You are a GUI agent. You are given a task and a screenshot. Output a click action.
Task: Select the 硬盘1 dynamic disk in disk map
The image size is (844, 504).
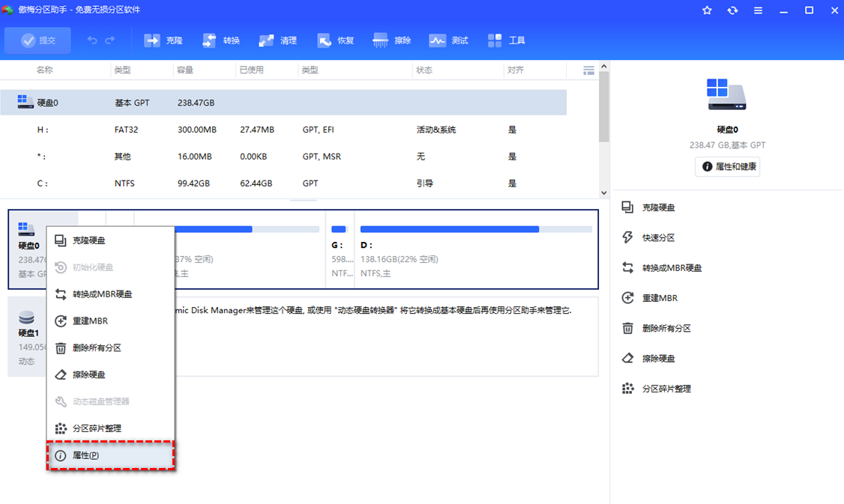tap(27, 337)
